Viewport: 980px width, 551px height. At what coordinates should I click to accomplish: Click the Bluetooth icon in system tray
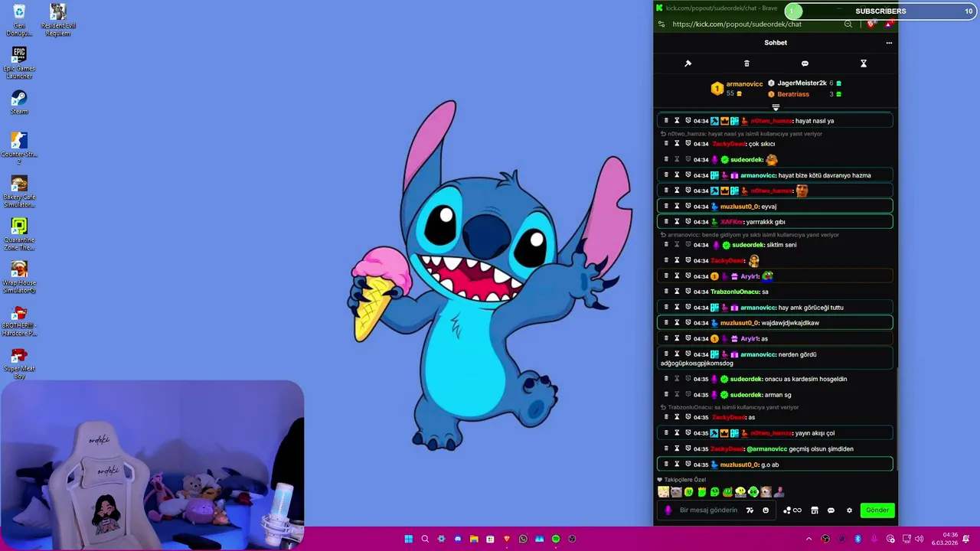(x=857, y=539)
